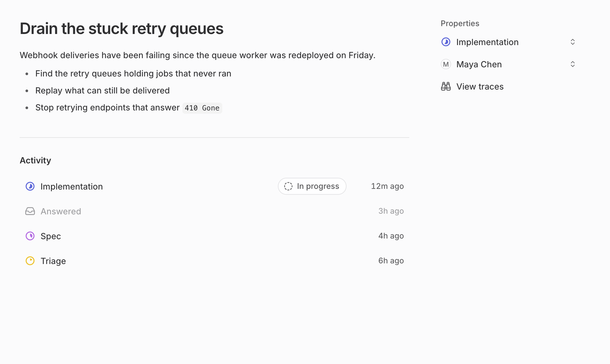Click the inbox icon next to Answered
This screenshot has width=610, height=364.
tap(30, 211)
